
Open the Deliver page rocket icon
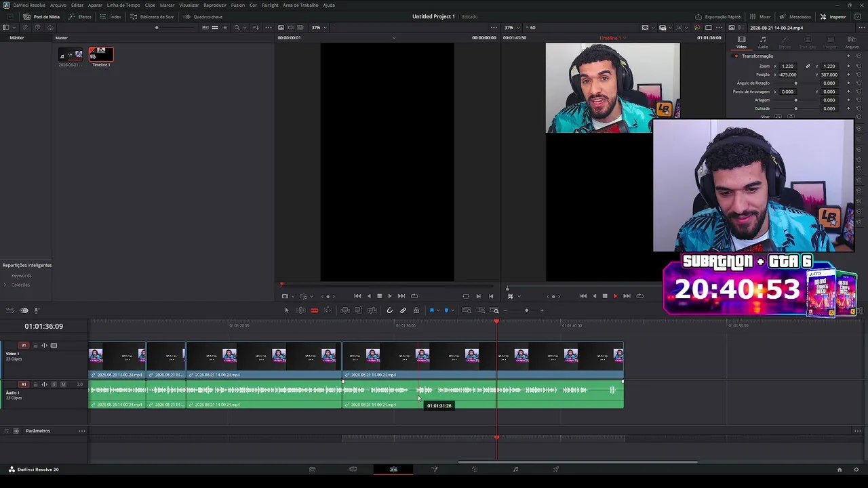point(556,470)
